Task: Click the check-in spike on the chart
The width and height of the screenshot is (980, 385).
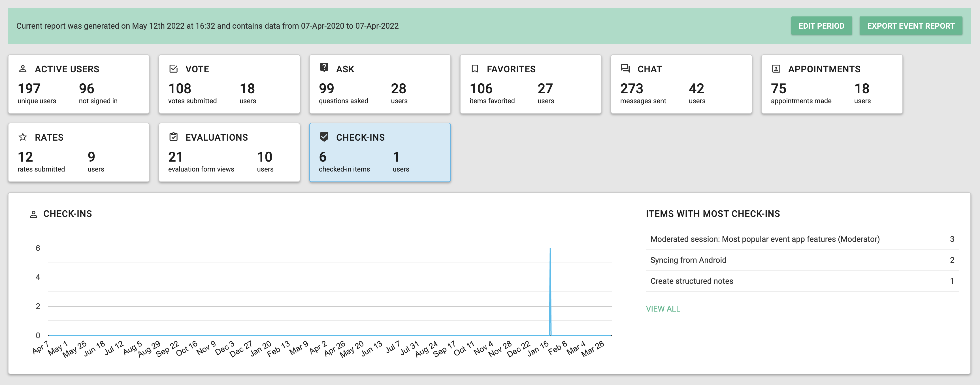Action: point(550,291)
